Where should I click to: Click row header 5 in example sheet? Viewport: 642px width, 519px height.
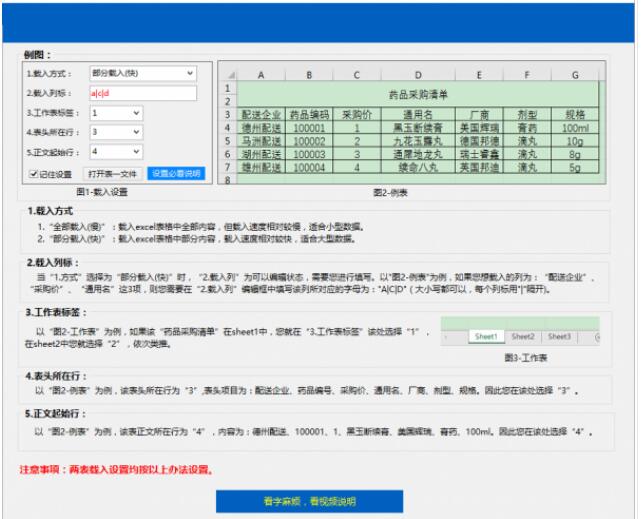pos(228,141)
